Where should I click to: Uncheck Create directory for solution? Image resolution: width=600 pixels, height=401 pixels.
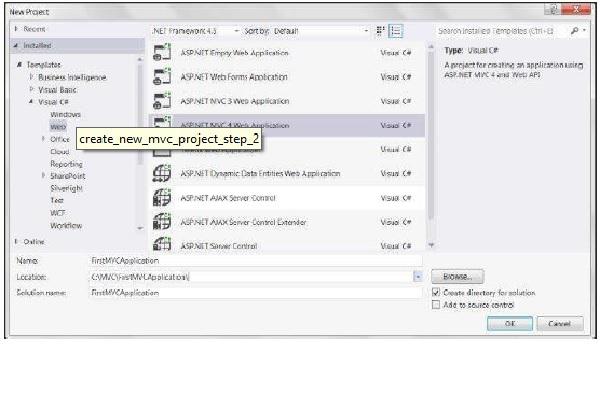coord(436,293)
